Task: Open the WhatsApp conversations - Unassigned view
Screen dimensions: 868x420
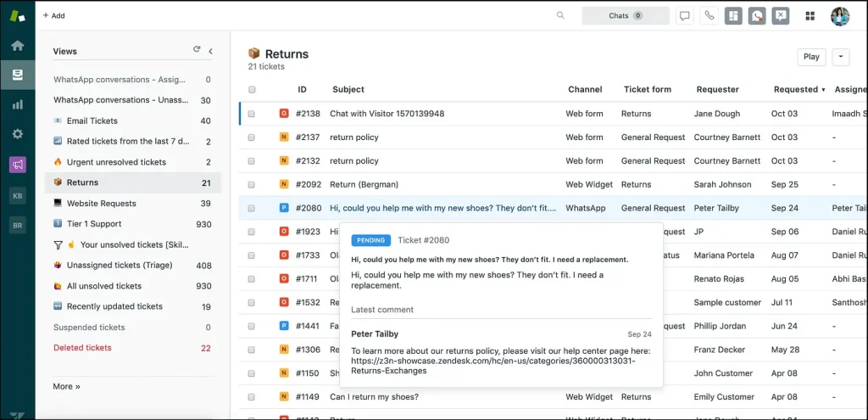Action: click(132, 100)
